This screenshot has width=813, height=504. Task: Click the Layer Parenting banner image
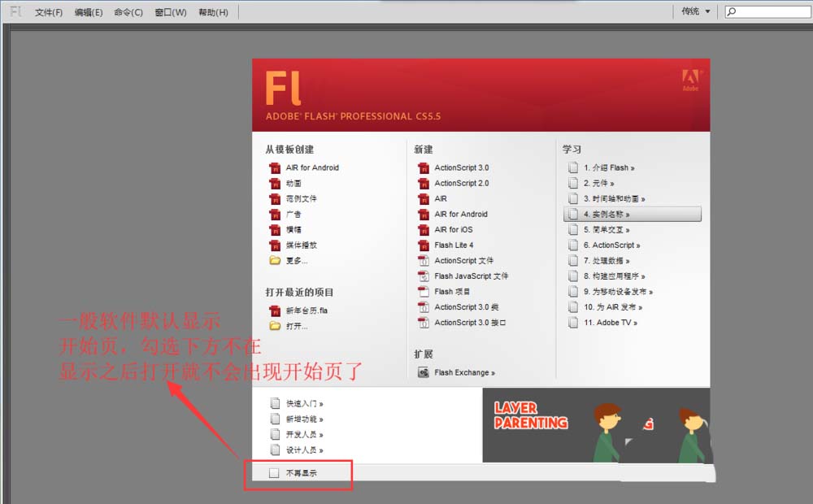(x=596, y=425)
